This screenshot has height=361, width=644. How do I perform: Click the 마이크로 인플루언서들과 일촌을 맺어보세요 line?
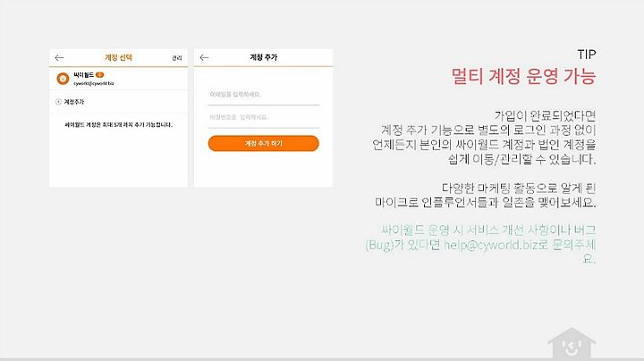click(485, 202)
